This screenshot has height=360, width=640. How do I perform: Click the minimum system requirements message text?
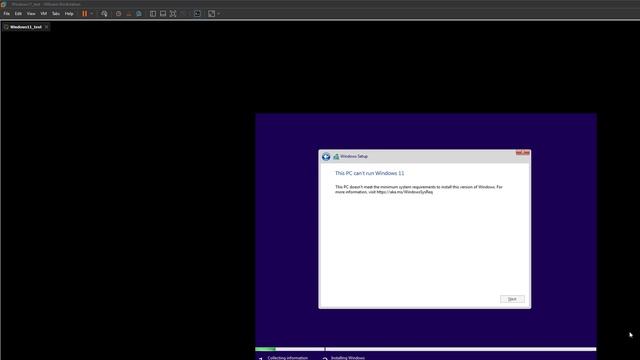pyautogui.click(x=419, y=189)
